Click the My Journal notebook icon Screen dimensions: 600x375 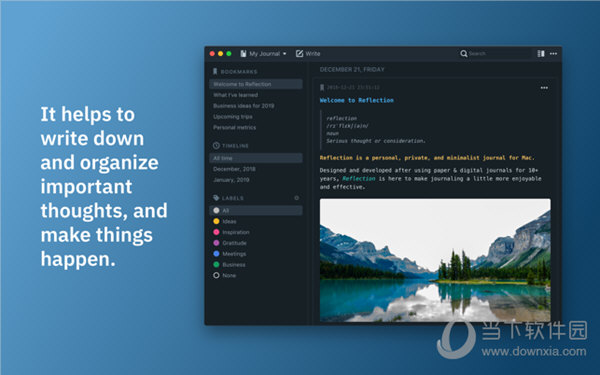(243, 54)
